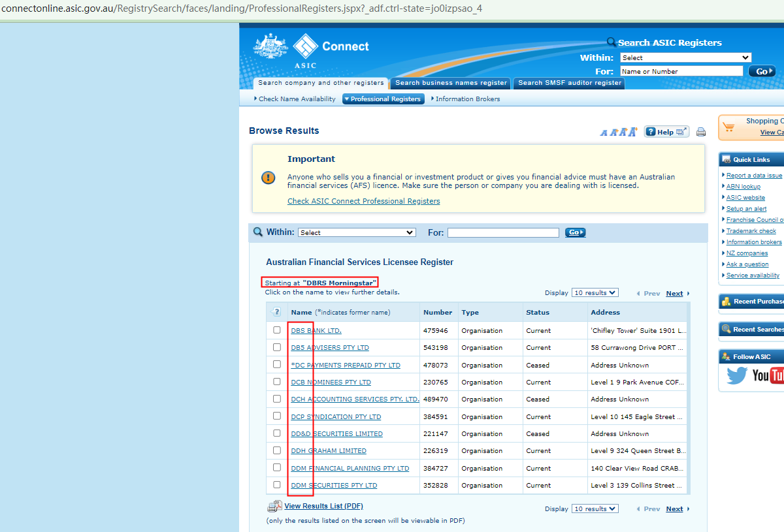Click the browser address bar URL
Viewport: 784px width, 532px height.
click(x=241, y=10)
